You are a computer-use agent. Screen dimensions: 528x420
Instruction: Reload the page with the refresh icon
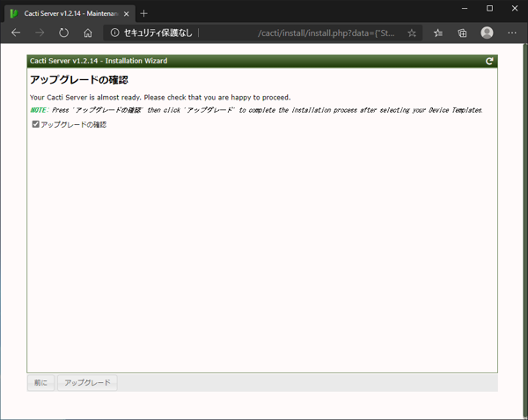63,33
